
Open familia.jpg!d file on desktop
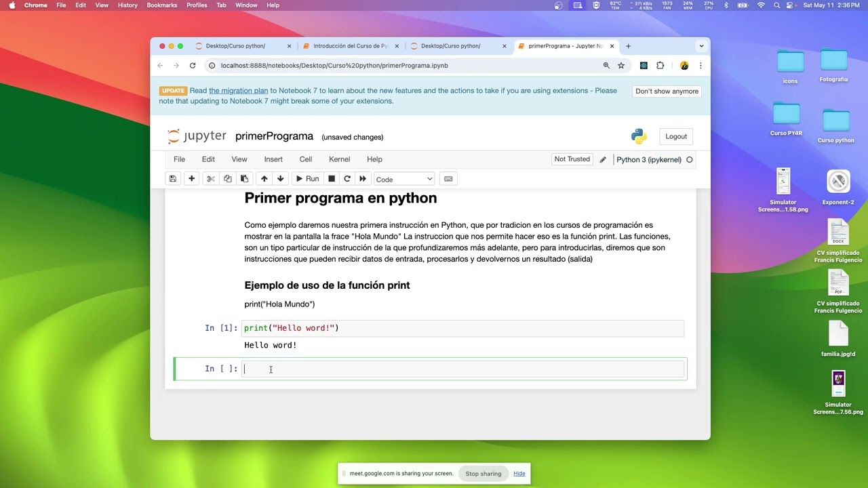coord(839,339)
